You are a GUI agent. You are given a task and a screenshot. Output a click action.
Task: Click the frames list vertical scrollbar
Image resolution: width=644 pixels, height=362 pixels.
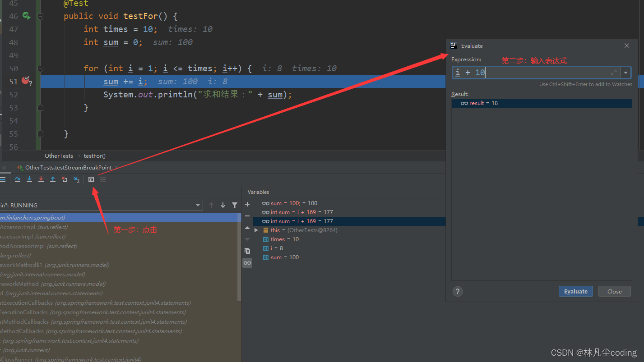point(240,257)
